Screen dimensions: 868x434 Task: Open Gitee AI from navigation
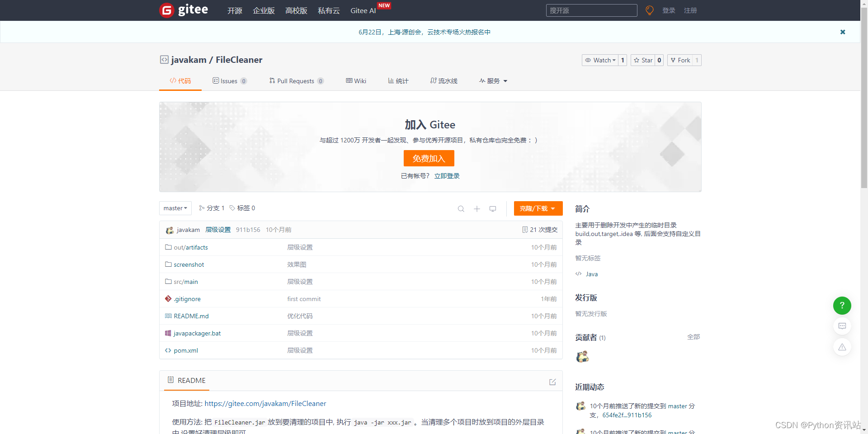363,10
